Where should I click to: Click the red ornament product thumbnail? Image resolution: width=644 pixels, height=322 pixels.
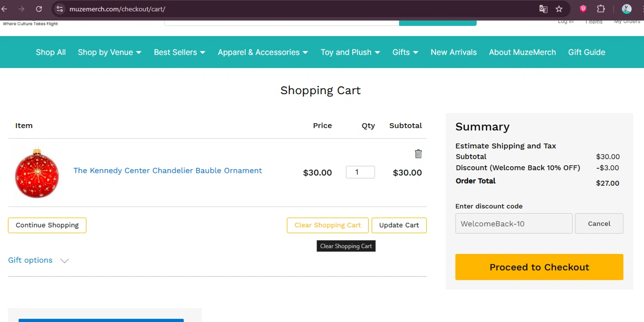(37, 173)
